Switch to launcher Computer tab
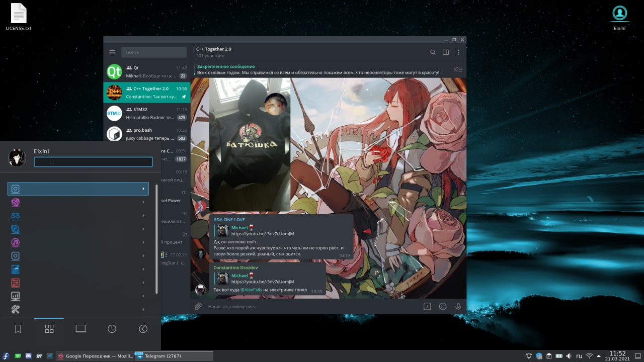The height and width of the screenshot is (362, 644). [x=80, y=329]
